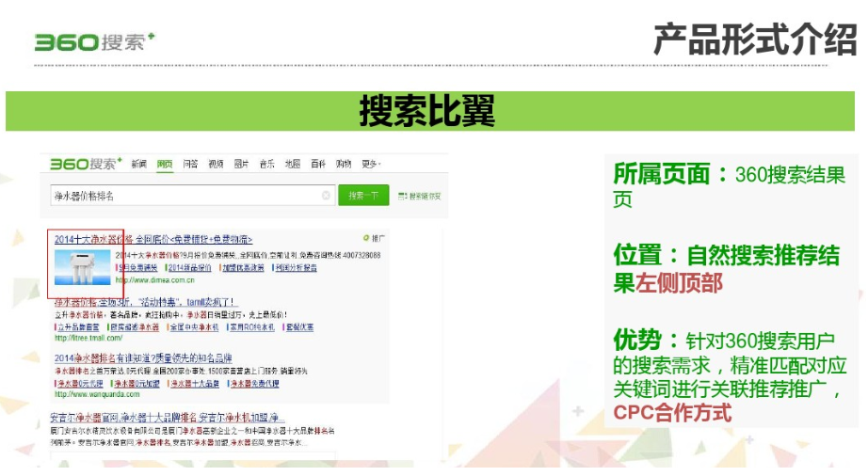Open the 2014十大净水器价格 result title

tap(153, 239)
